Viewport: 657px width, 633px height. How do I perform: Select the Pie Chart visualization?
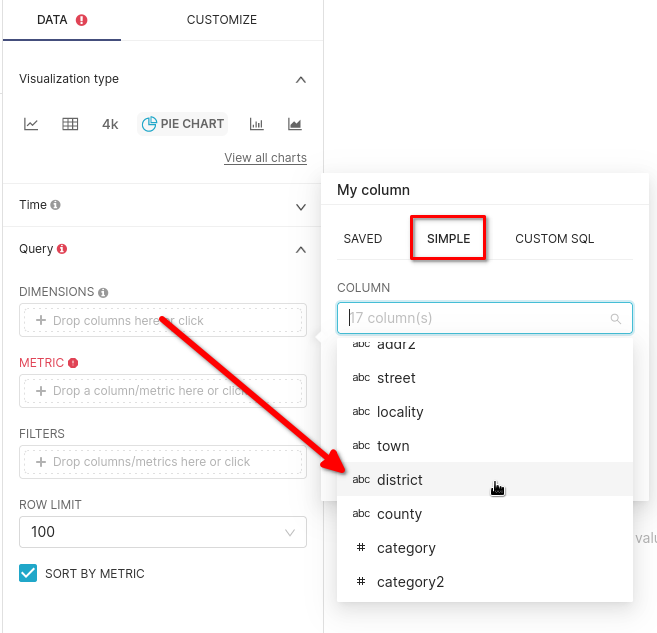(183, 124)
